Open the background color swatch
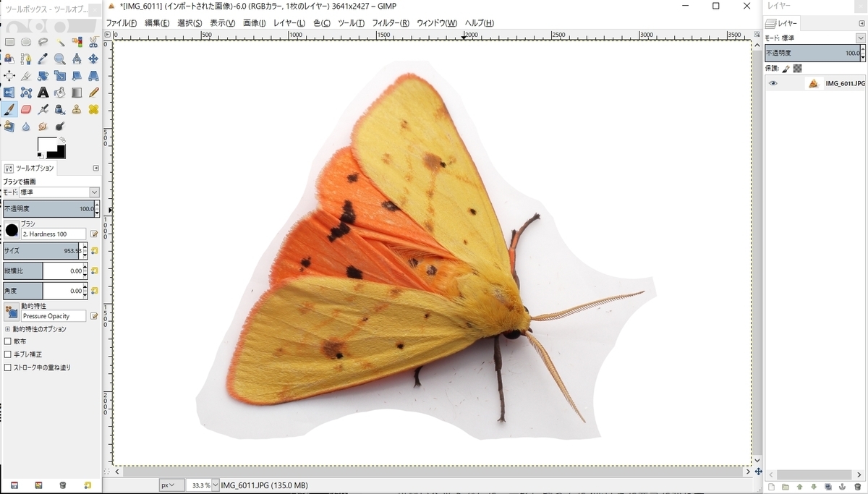This screenshot has height=494, width=868. tap(59, 153)
